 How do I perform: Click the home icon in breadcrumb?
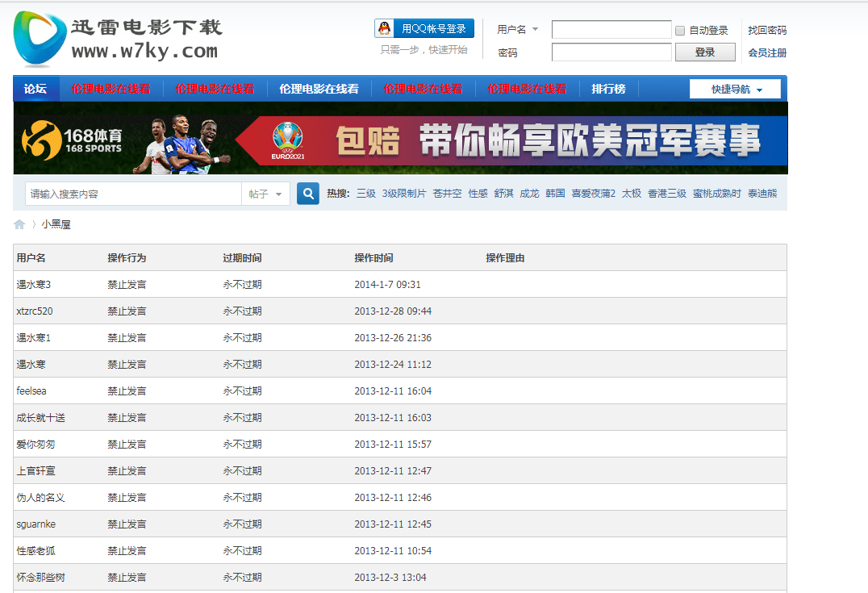(19, 224)
